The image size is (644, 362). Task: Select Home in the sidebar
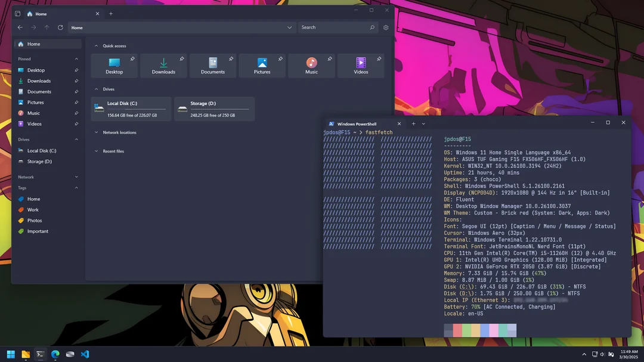click(48, 44)
